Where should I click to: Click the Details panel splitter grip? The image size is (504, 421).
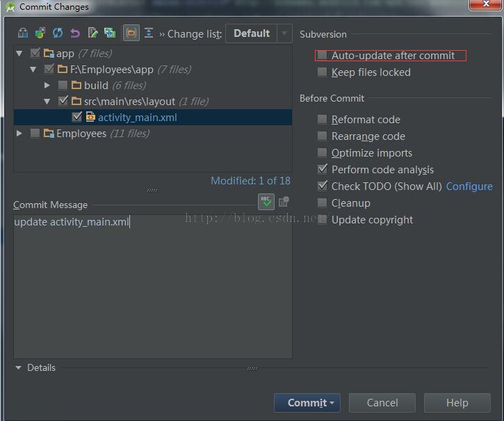[252, 368]
